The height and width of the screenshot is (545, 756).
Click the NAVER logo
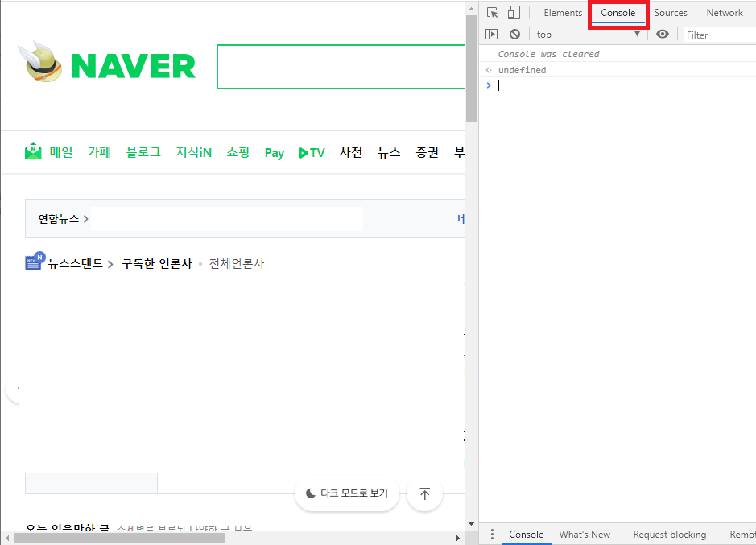click(133, 65)
